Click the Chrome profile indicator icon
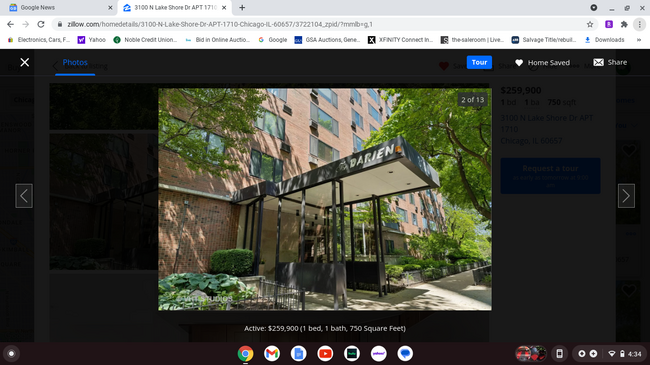 pos(594,7)
